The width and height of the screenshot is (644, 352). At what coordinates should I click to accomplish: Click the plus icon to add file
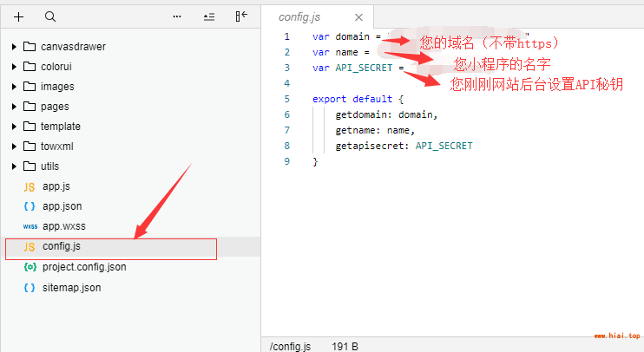point(19,16)
